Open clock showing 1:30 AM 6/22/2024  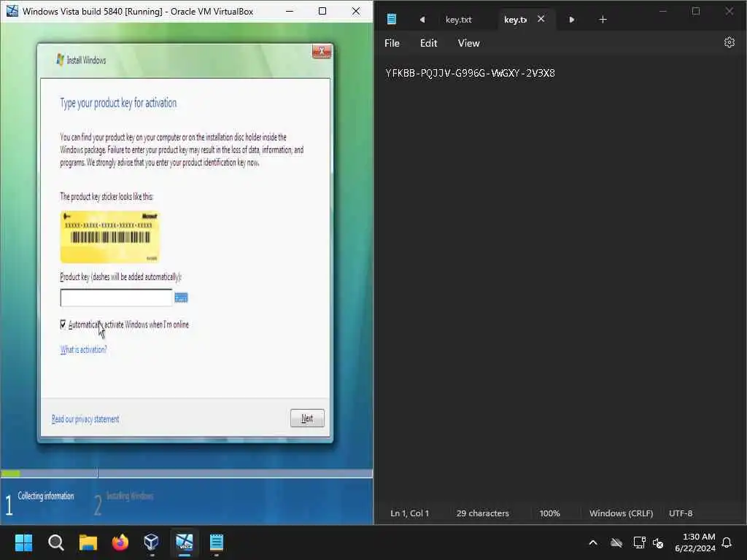(695, 542)
